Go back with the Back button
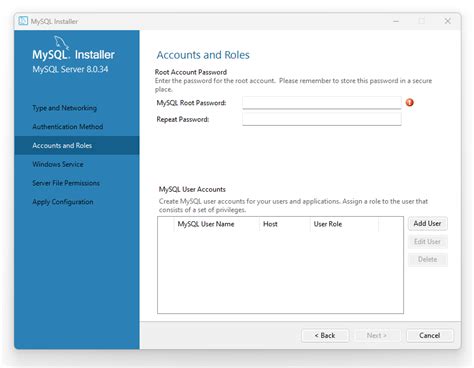The image size is (474, 368). [325, 336]
